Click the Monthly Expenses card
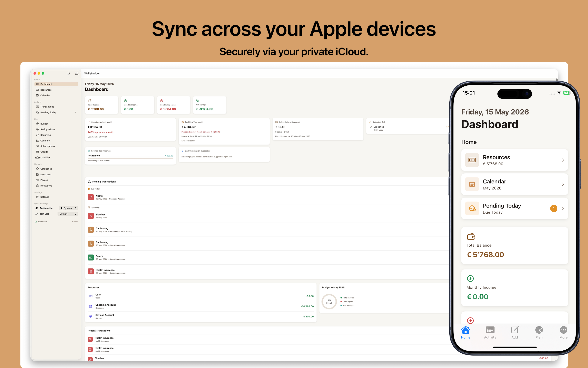 [x=174, y=105]
